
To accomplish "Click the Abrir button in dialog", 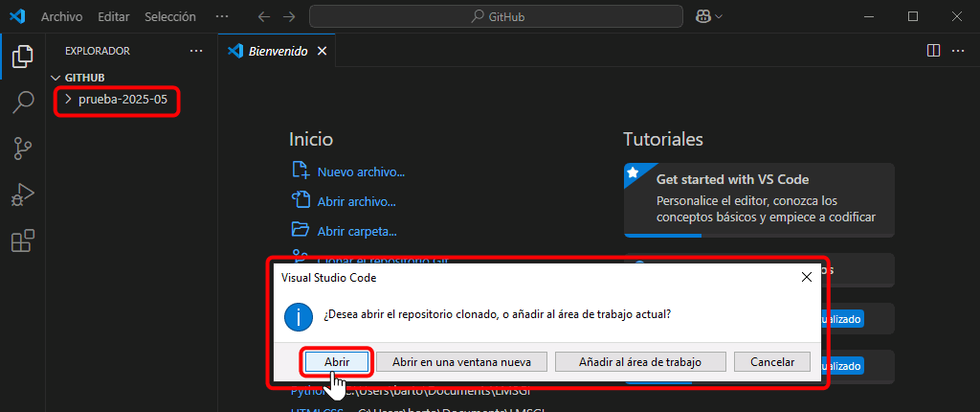I will tap(337, 362).
